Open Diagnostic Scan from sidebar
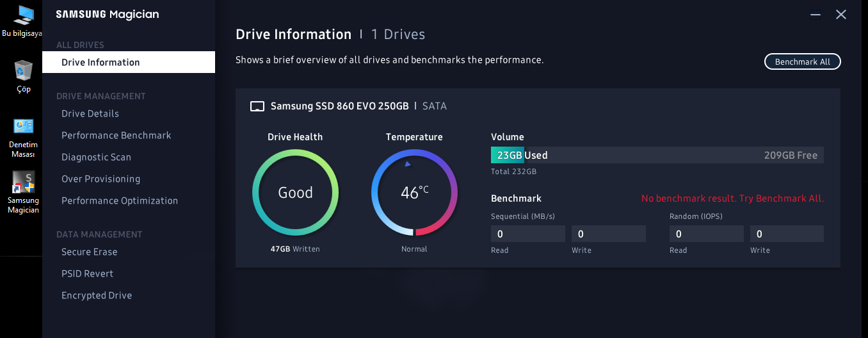This screenshot has height=338, width=868. click(96, 157)
